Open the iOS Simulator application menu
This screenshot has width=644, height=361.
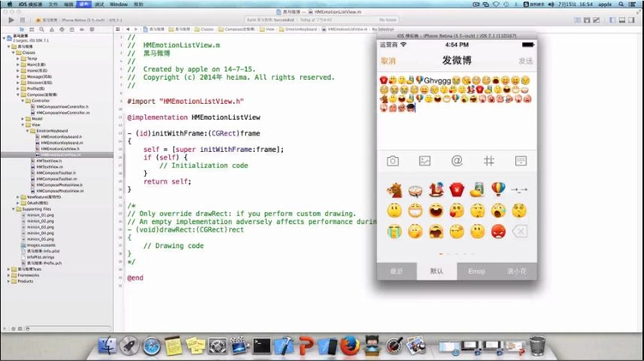(x=30, y=4)
